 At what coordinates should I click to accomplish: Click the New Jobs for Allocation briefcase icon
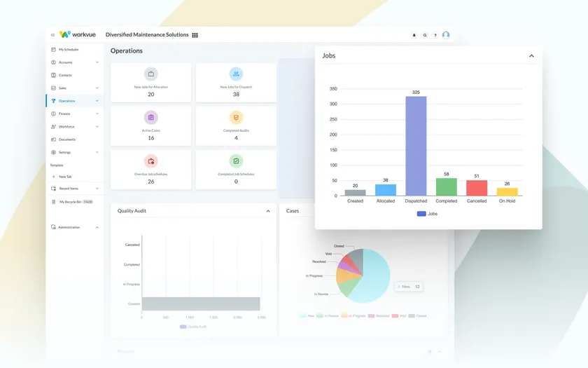tap(150, 74)
